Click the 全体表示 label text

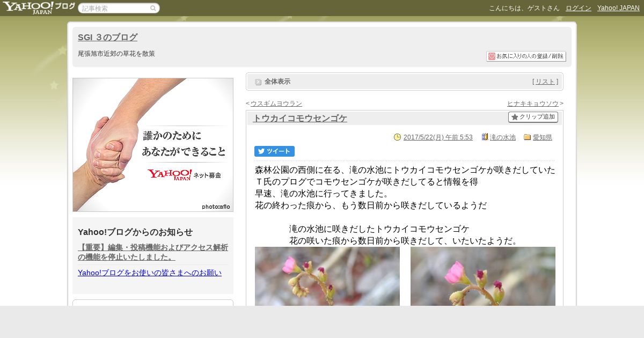tap(277, 82)
